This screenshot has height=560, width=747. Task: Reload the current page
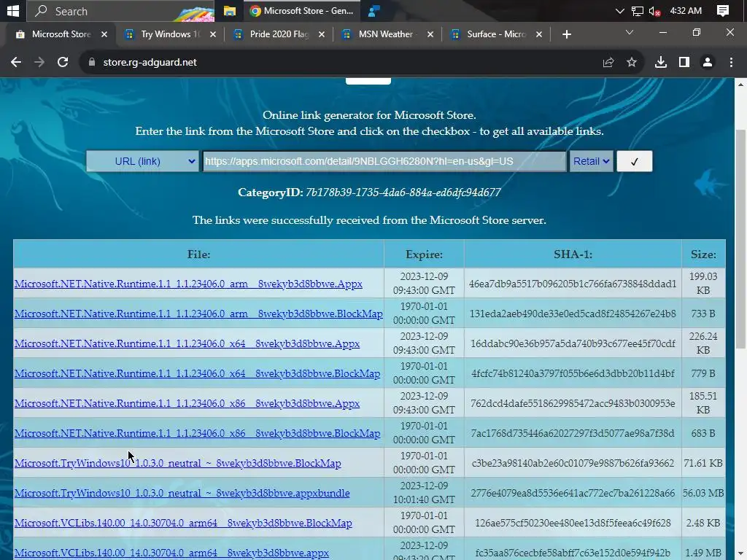click(x=63, y=63)
